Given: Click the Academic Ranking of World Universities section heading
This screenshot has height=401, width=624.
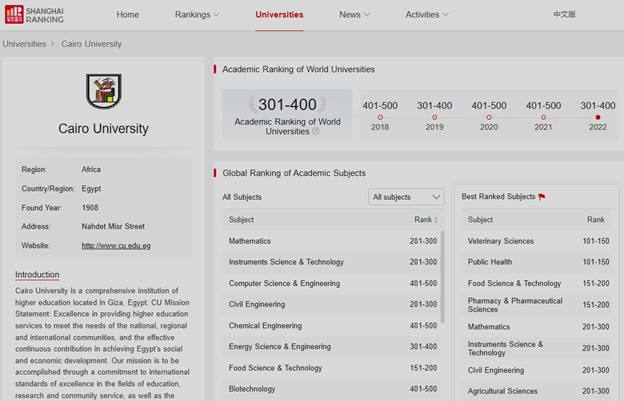Looking at the screenshot, I should [298, 69].
